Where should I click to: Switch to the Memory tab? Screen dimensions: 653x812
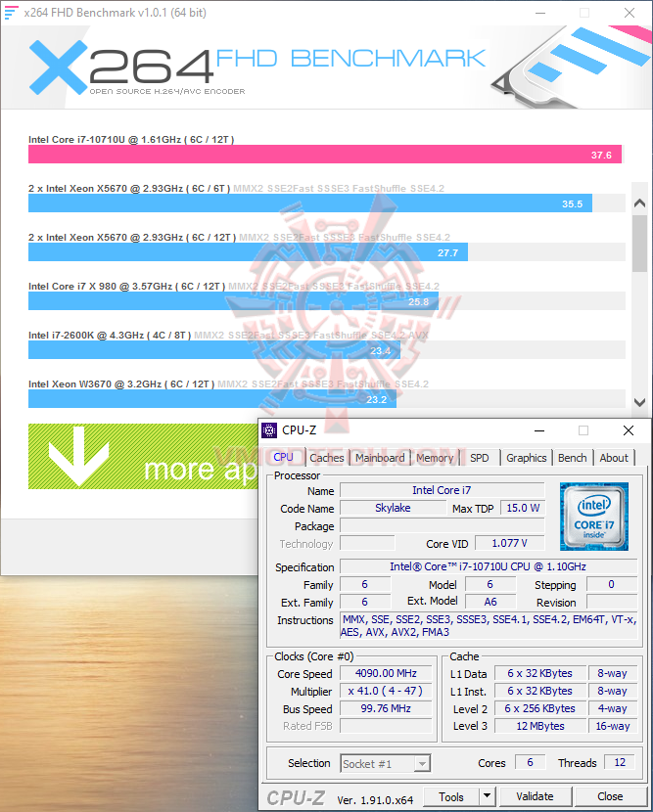[x=435, y=458]
